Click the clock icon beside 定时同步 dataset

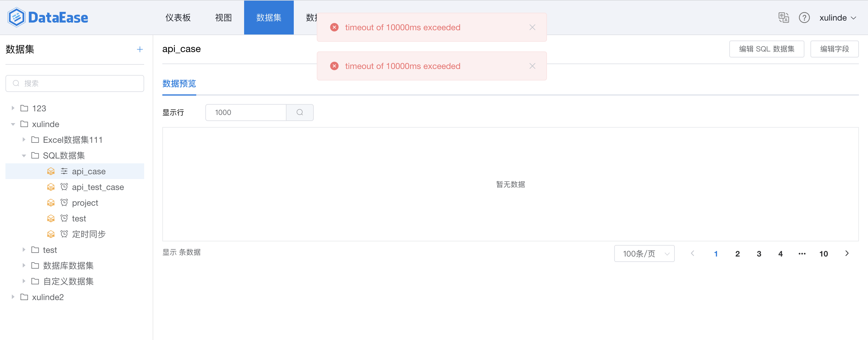pos(64,234)
